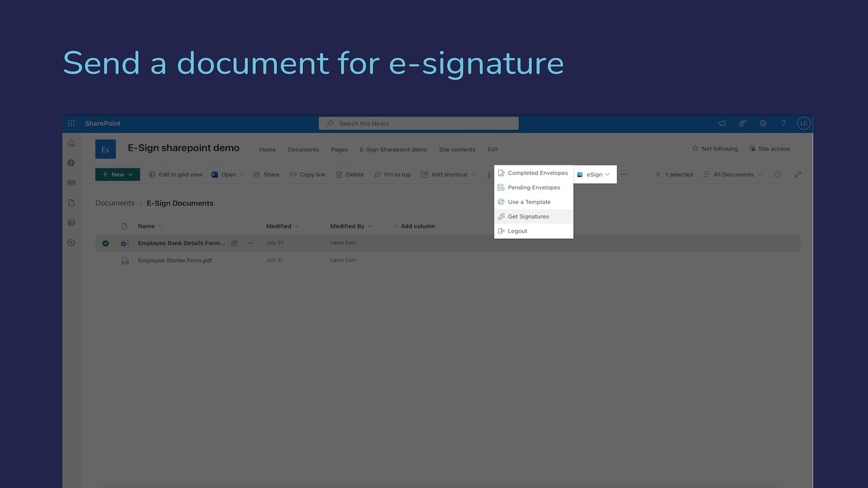
Task: Open the SharePoint app launcher waffle icon
Action: point(71,123)
